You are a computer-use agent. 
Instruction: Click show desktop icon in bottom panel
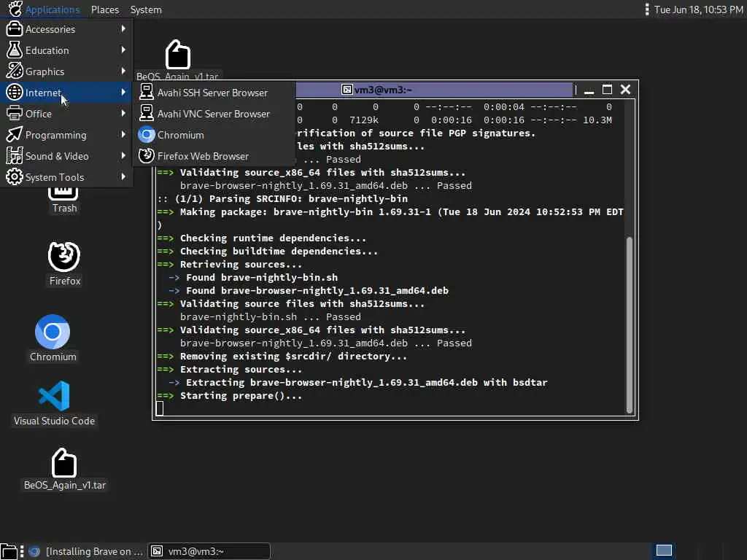(x=9, y=551)
